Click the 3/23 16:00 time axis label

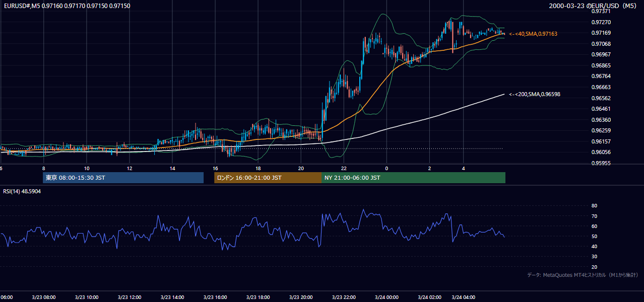click(x=215, y=297)
